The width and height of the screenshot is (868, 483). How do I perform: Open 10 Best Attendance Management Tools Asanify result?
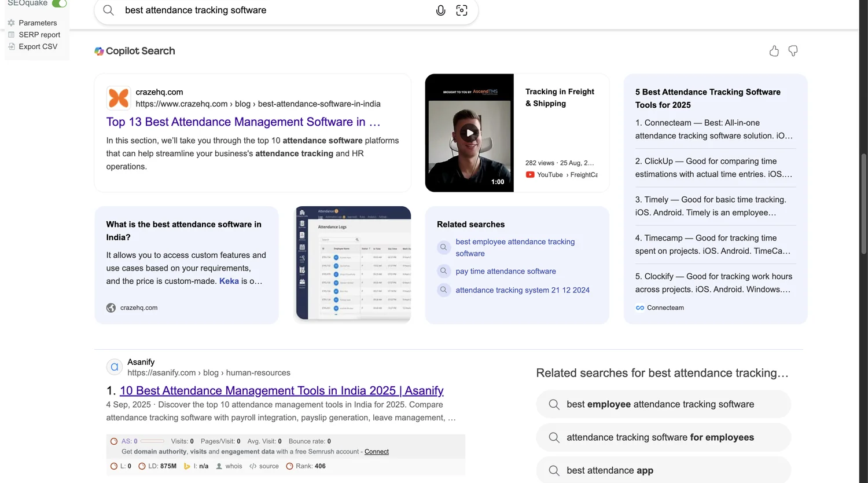(281, 390)
